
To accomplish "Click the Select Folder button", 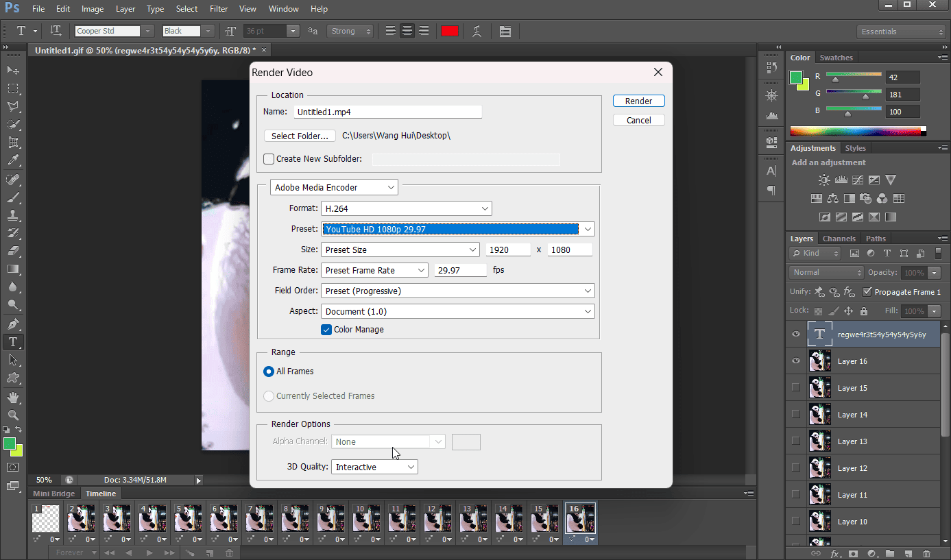I will pyautogui.click(x=300, y=135).
